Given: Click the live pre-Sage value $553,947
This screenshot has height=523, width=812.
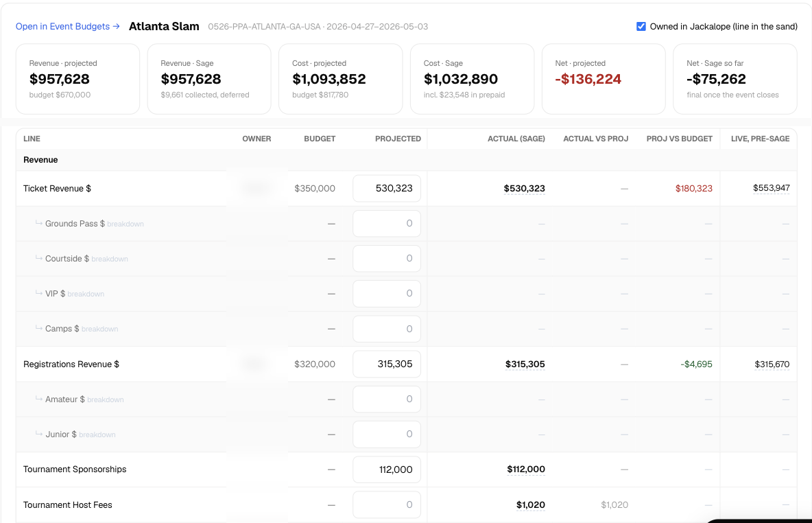Looking at the screenshot, I should 771,187.
